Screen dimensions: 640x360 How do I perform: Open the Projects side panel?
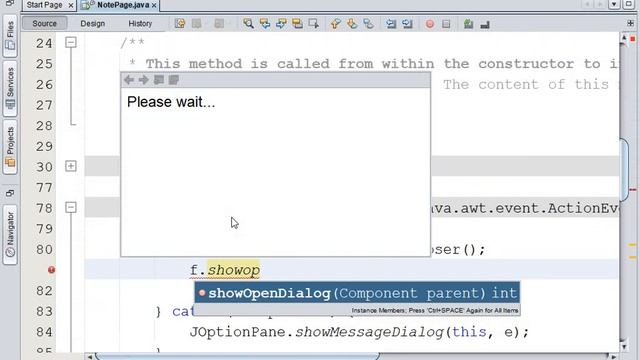(10, 147)
